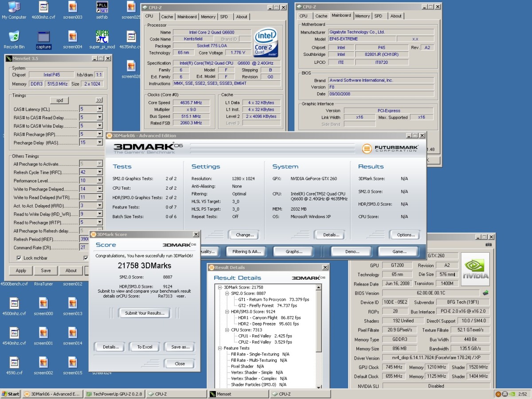Open the My Computer desktop icon

click(14, 10)
